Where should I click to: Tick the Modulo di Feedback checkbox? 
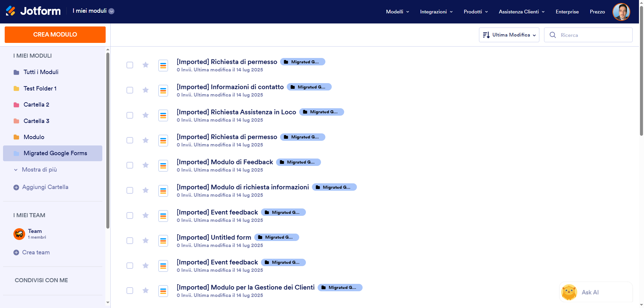tap(130, 165)
